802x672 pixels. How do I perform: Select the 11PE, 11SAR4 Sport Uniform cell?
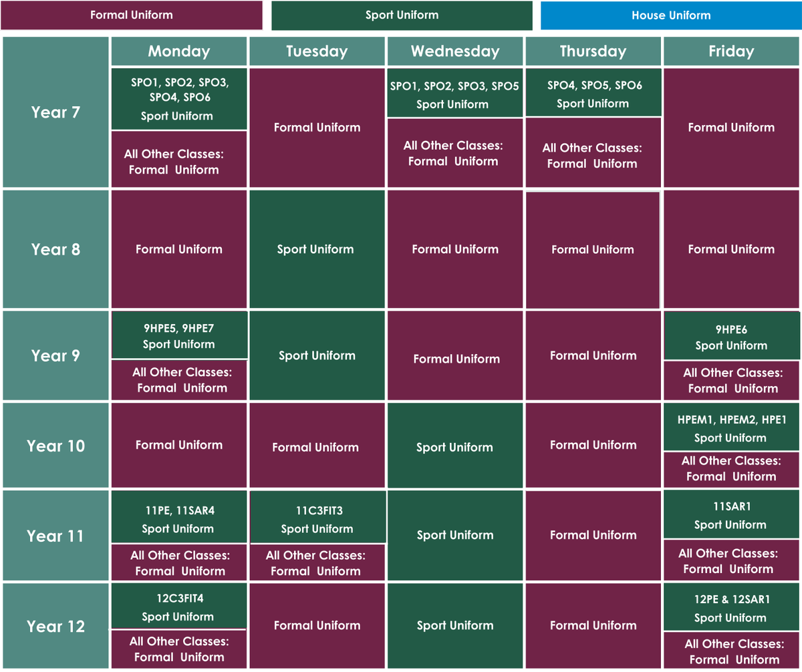[x=178, y=519]
